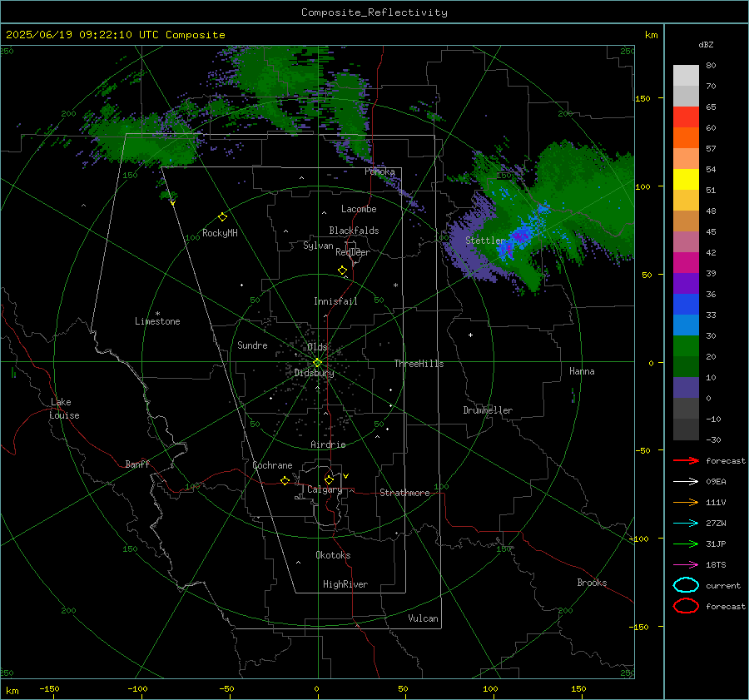Click yellow V marker northeast of Calgary
This screenshot has width=749, height=700.
coord(346,476)
